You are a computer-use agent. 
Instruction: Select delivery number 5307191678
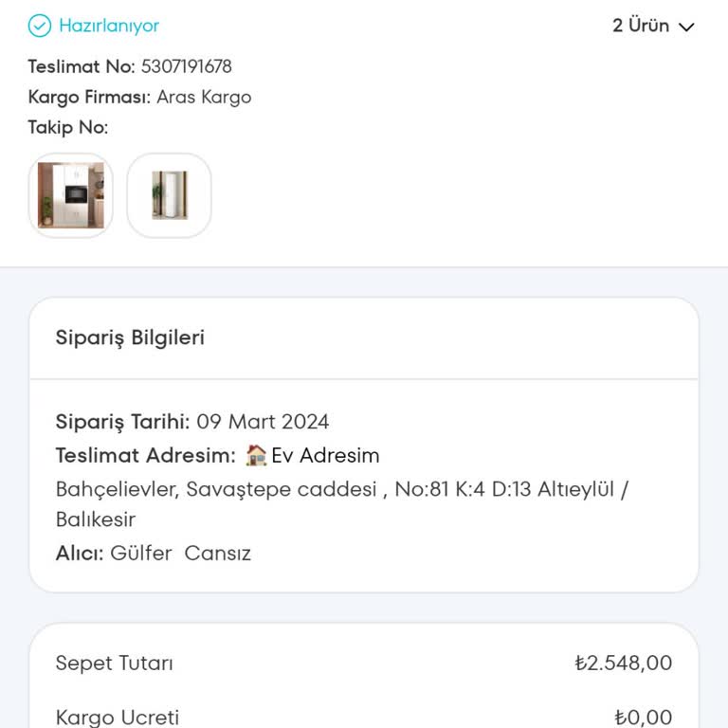[x=186, y=66]
